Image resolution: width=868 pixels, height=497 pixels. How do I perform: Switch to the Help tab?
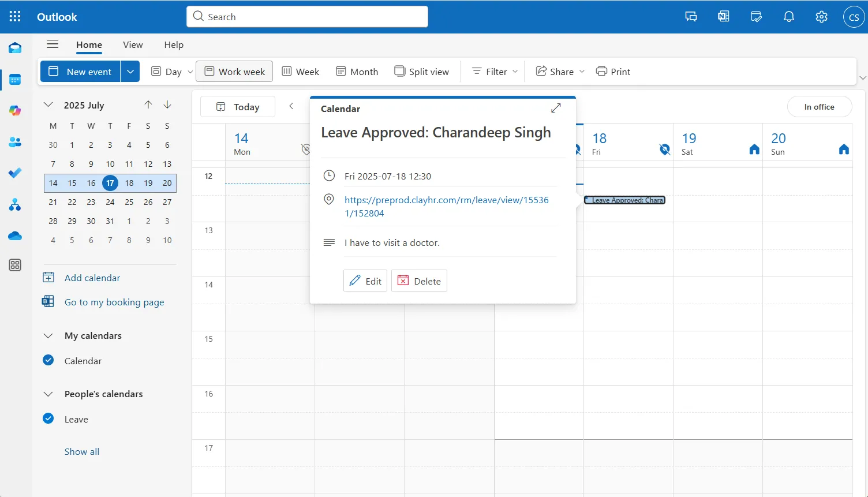tap(174, 45)
